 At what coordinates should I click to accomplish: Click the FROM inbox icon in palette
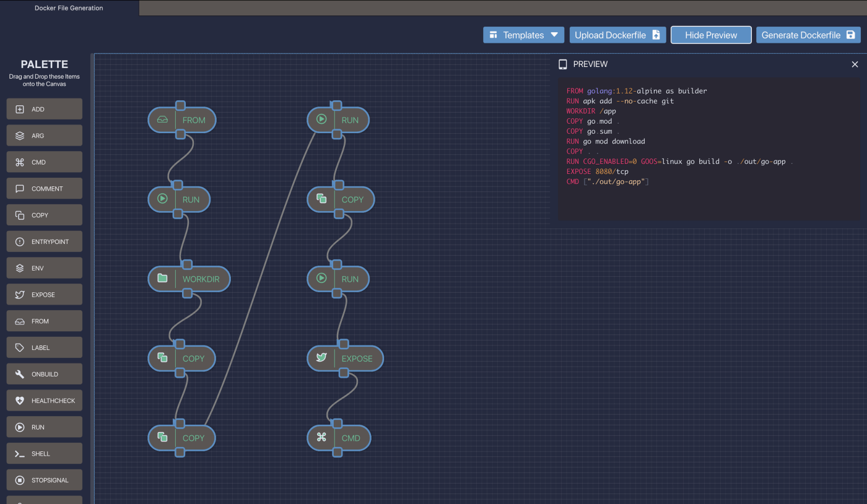click(x=19, y=321)
